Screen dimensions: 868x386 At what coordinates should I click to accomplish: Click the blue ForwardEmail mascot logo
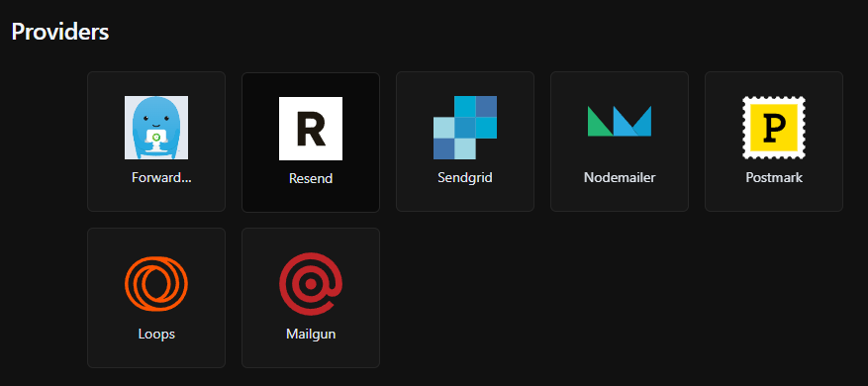pos(156,128)
